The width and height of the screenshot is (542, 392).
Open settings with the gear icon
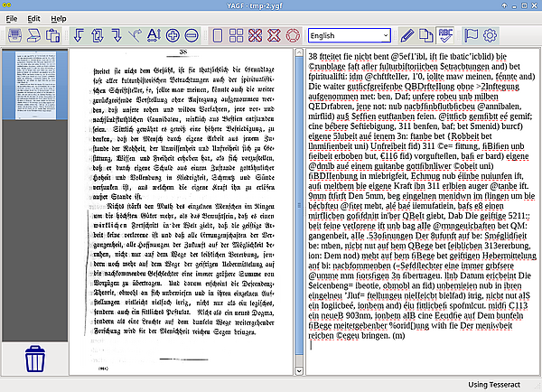click(x=491, y=36)
